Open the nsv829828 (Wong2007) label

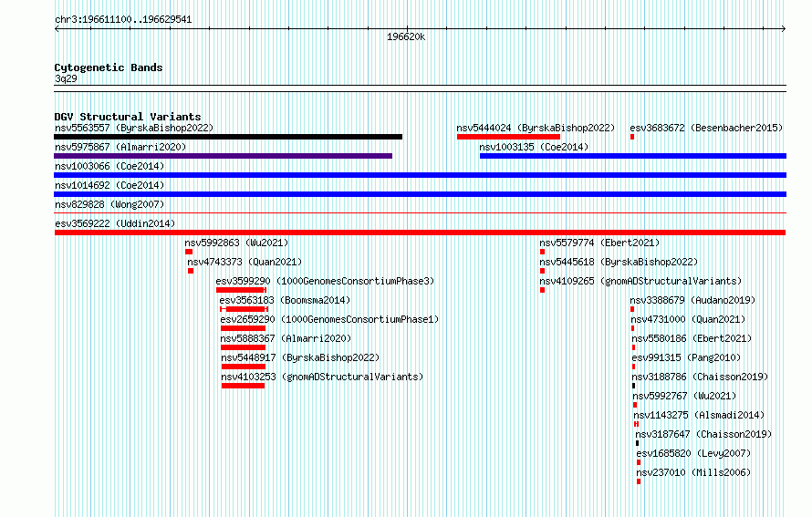(109, 204)
